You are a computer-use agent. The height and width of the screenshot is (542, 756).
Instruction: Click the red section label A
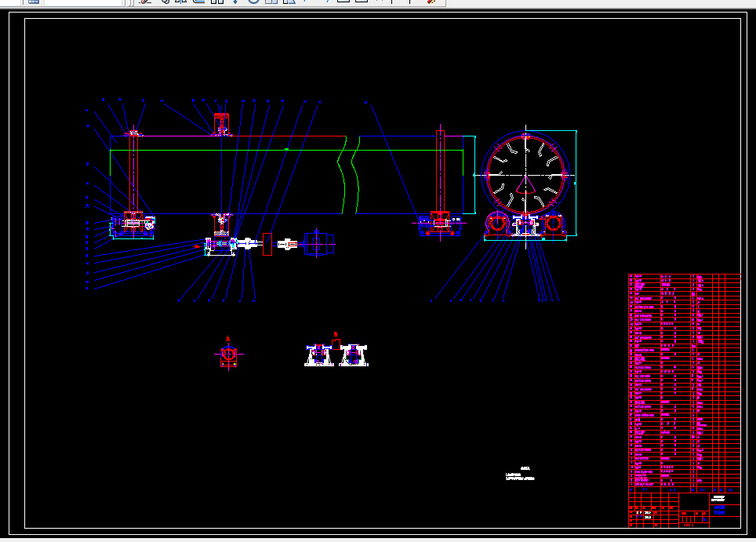point(228,339)
